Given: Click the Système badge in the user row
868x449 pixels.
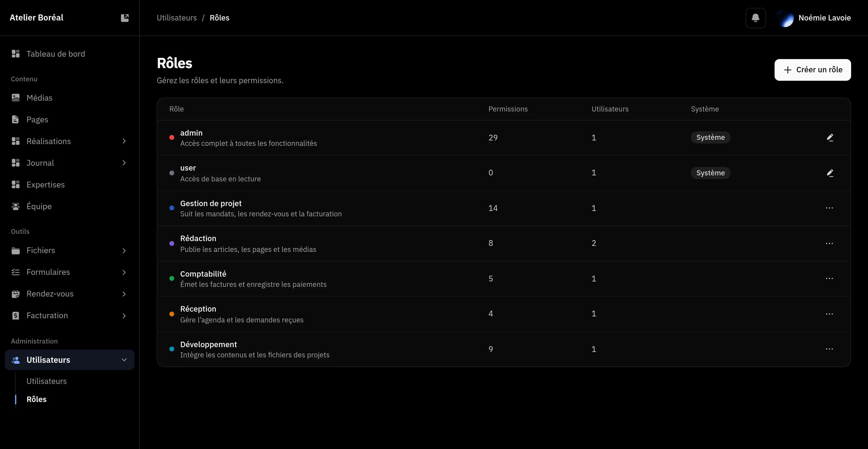Looking at the screenshot, I should click(x=710, y=173).
